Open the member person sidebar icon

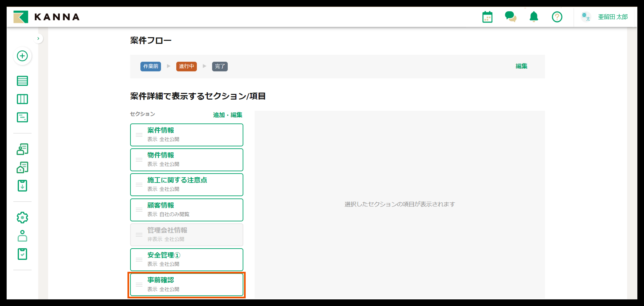coord(22,236)
